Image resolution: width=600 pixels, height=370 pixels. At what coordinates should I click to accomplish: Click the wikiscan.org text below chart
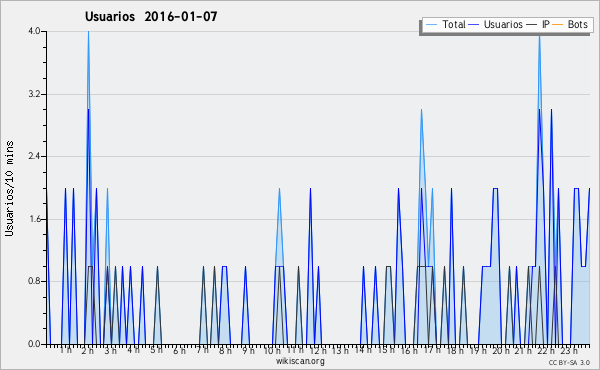(300, 361)
